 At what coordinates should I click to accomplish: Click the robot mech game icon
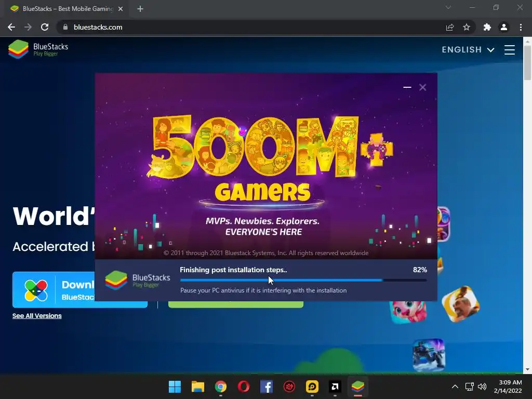[x=429, y=354]
